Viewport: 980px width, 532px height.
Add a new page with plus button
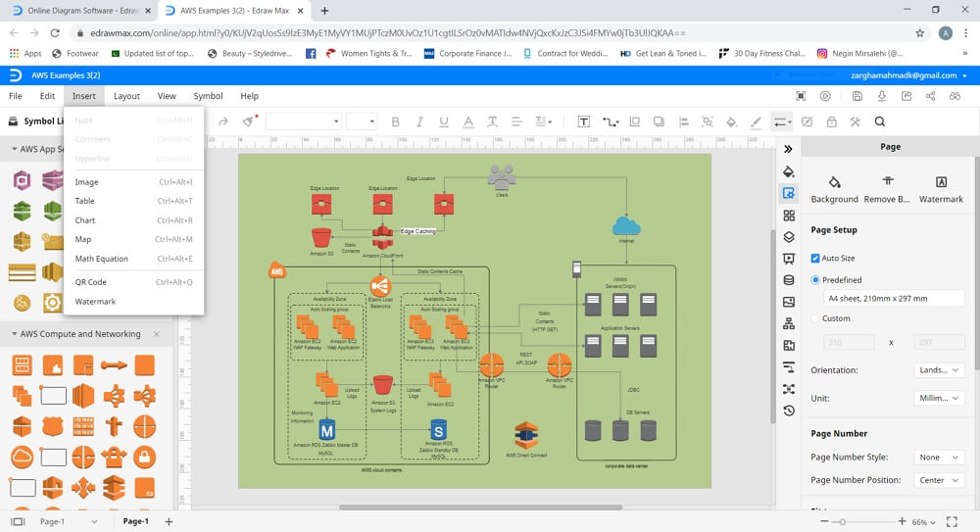[x=169, y=521]
